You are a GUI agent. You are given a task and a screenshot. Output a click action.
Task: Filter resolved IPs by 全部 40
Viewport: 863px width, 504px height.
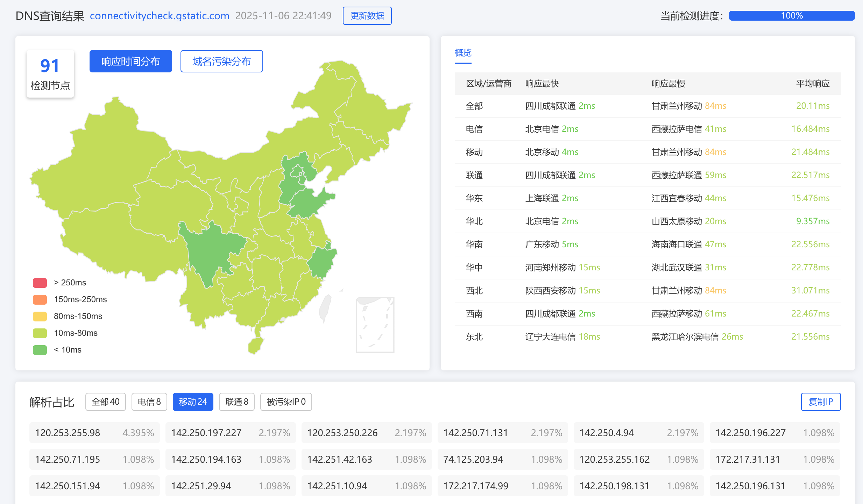[105, 402]
